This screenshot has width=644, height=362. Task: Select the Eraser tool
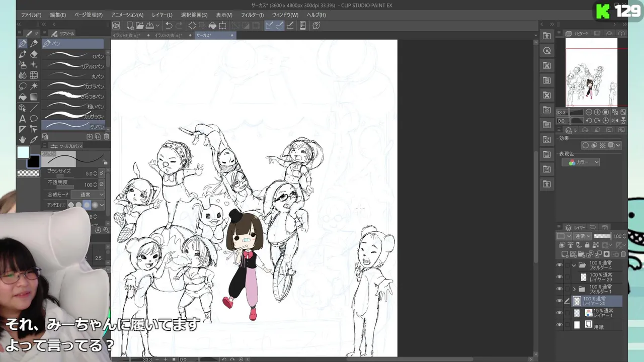(x=34, y=54)
